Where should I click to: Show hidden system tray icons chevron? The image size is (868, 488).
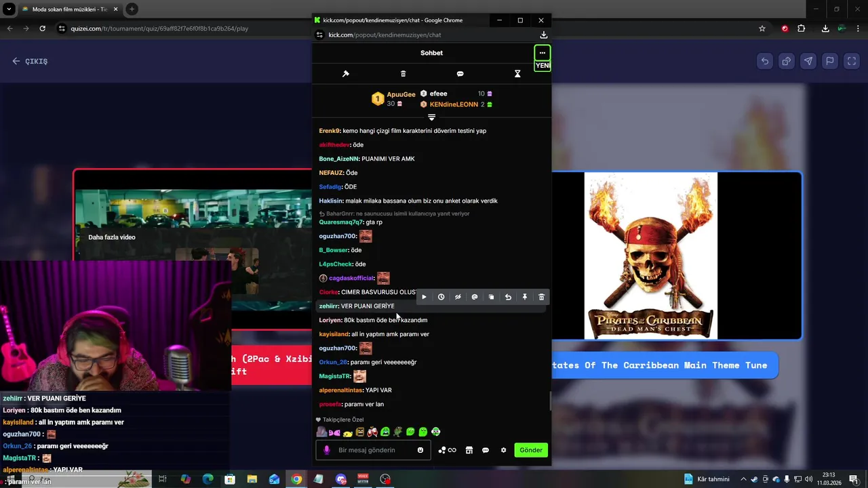tap(743, 479)
